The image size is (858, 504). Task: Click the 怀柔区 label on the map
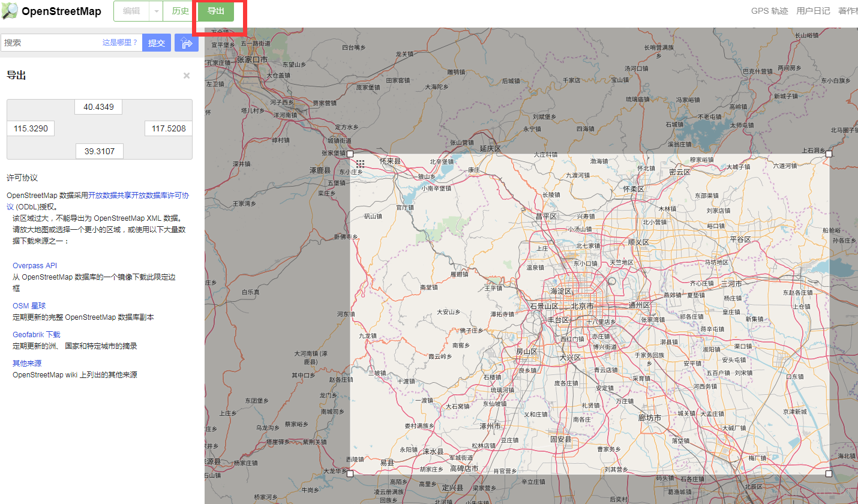633,189
